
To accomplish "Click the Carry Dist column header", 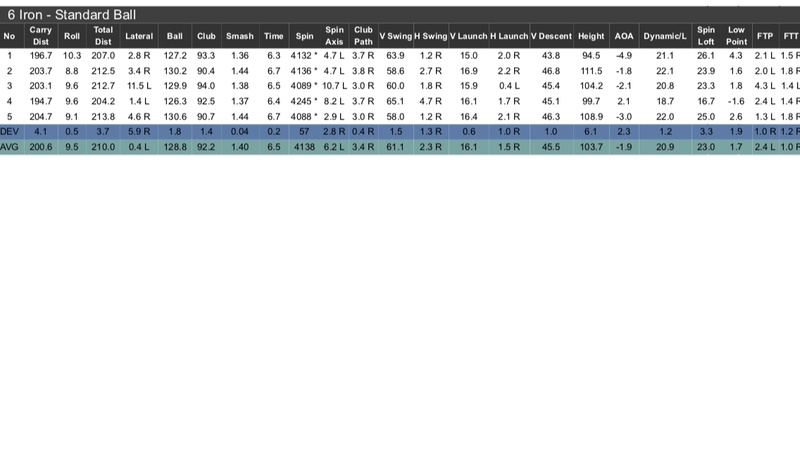I will point(40,36).
